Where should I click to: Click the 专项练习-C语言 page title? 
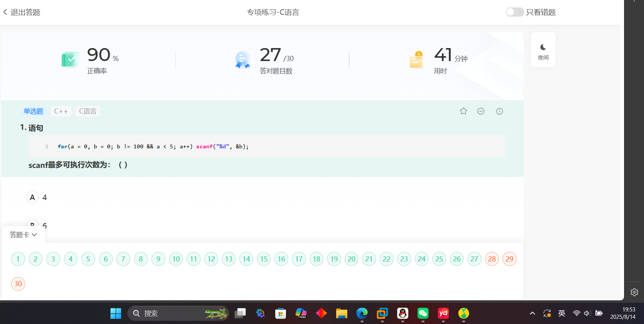click(x=273, y=12)
